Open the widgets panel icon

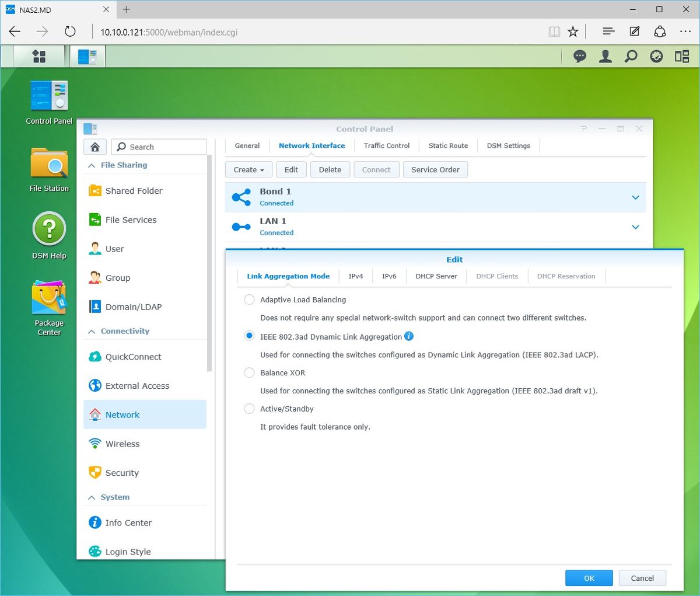[x=682, y=56]
